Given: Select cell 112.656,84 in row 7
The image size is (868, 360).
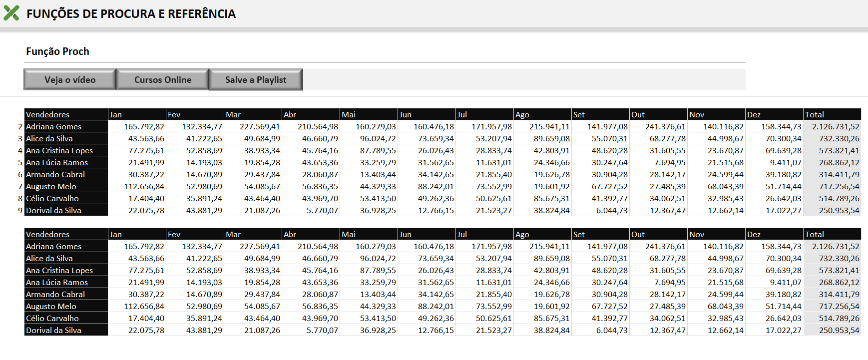Looking at the screenshot, I should click(137, 186).
